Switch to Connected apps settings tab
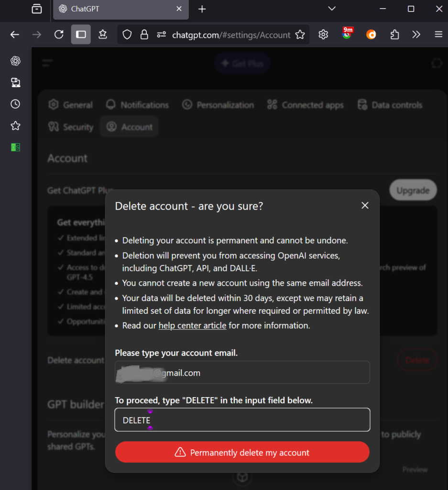 tap(306, 105)
